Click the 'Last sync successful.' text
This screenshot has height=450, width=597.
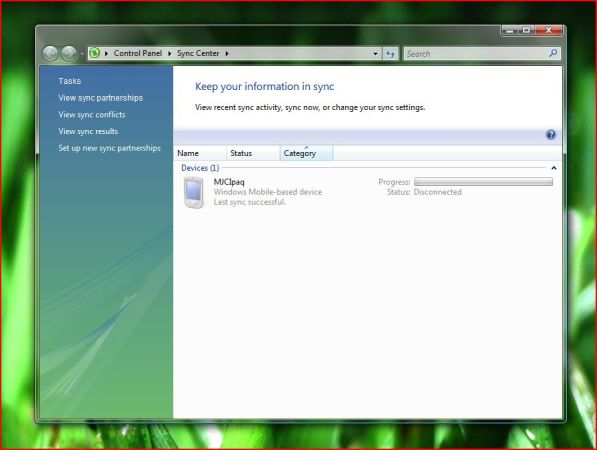(249, 202)
